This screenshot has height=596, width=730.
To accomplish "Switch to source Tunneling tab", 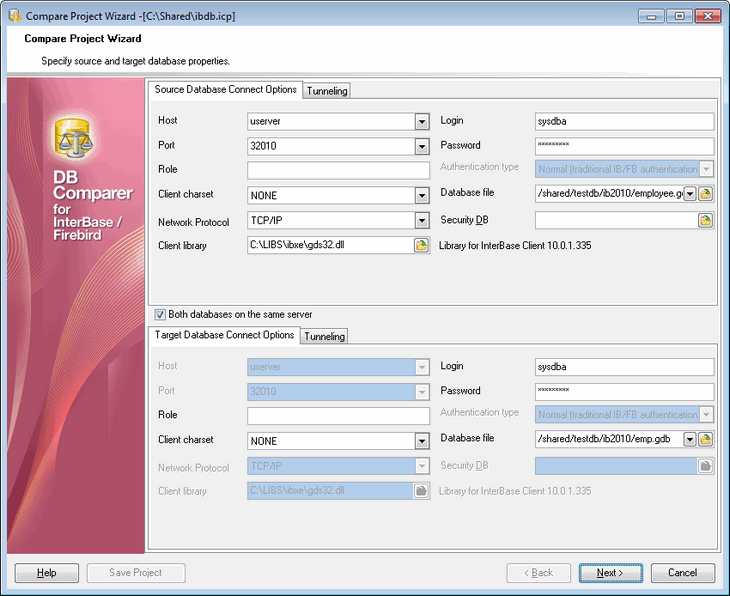I will (x=327, y=91).
